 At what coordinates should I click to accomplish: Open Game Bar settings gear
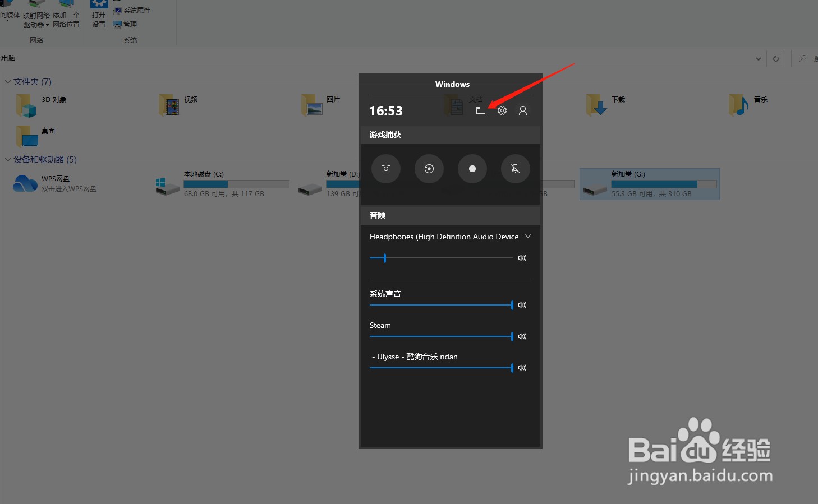[502, 110]
